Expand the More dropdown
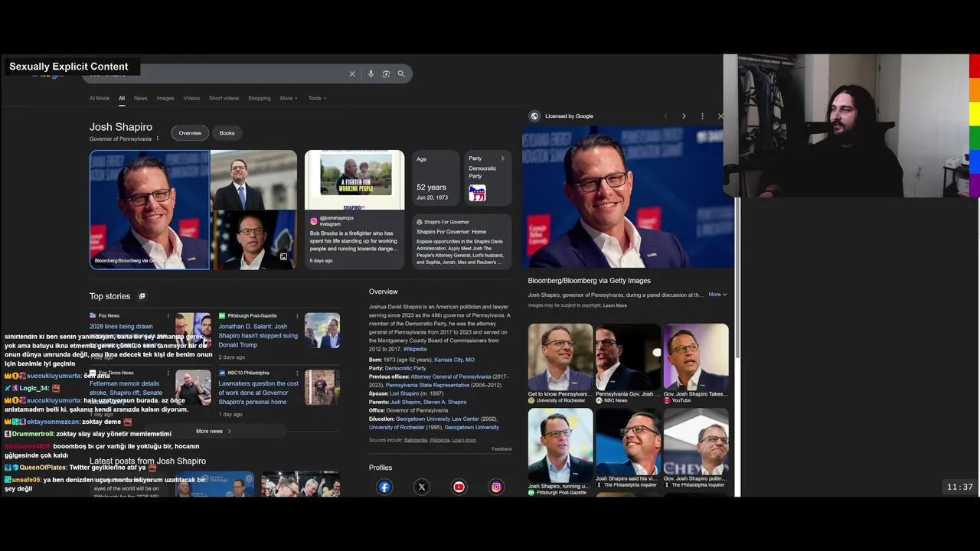This screenshot has height=551, width=980. click(x=289, y=98)
